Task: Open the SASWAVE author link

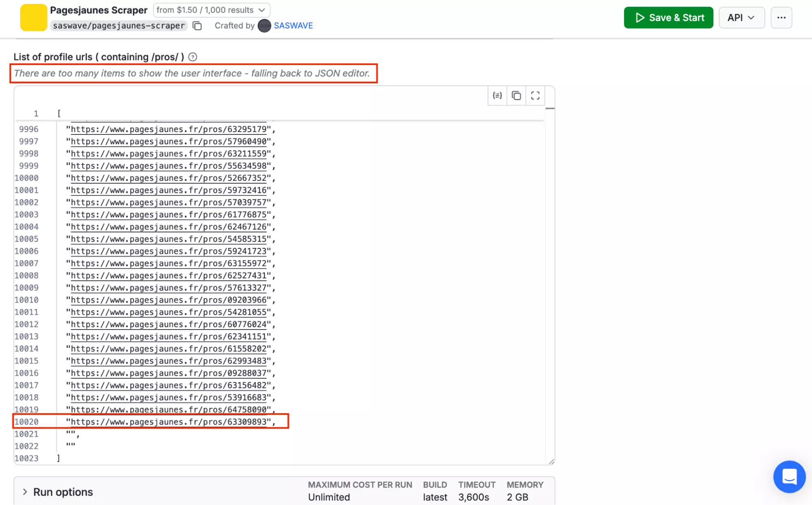Action: (293, 26)
